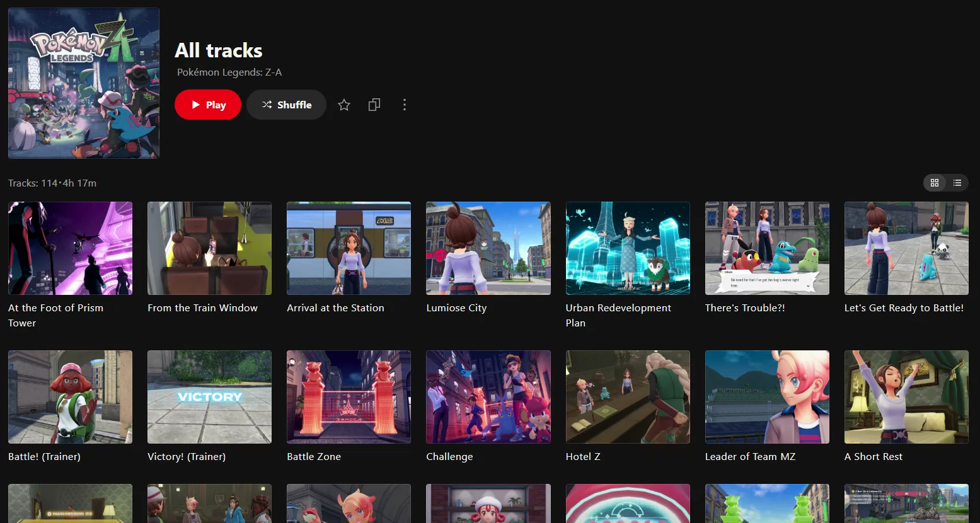The width and height of the screenshot is (980, 523).
Task: Click the Battle! (Trainer) title text
Action: (x=44, y=457)
